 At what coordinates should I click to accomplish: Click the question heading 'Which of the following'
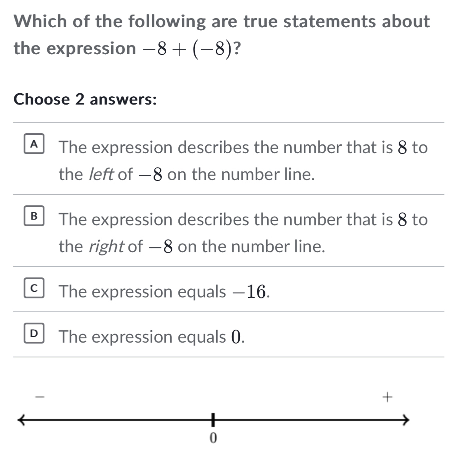(x=110, y=21)
